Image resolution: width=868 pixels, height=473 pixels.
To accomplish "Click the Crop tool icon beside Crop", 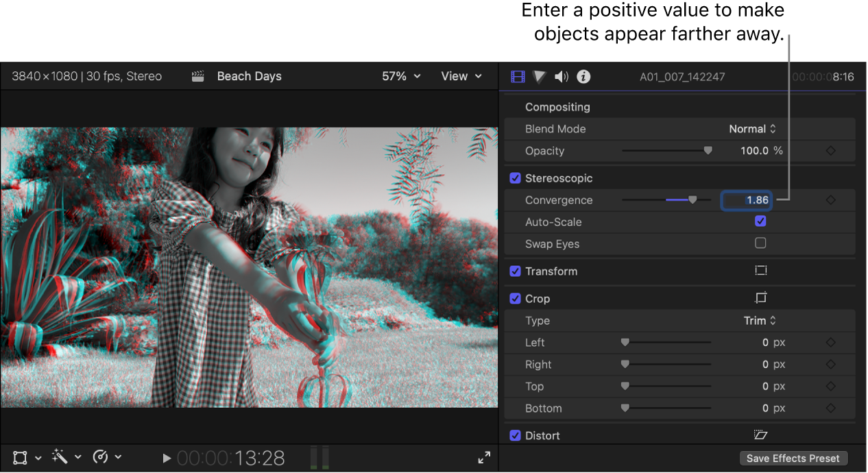I will (760, 298).
